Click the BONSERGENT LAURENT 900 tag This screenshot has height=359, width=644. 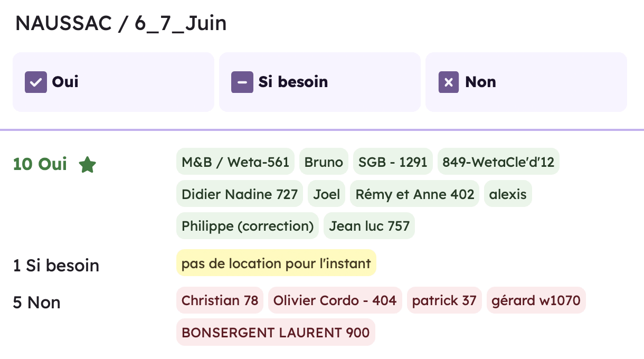[276, 332]
